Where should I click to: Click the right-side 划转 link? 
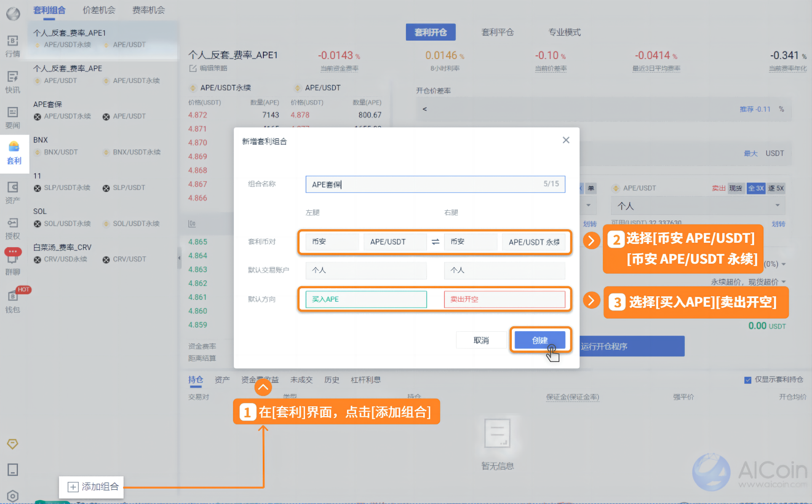pyautogui.click(x=778, y=224)
